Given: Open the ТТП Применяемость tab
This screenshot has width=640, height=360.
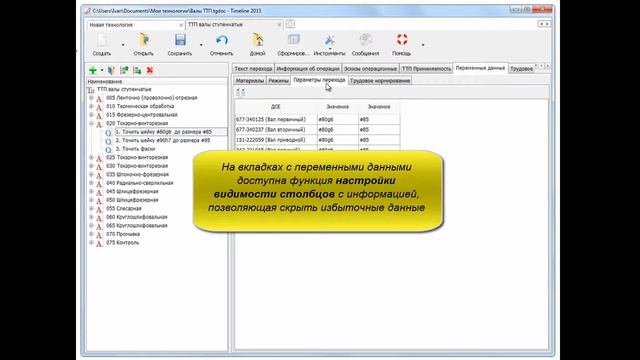Looking at the screenshot, I should pos(426,69).
